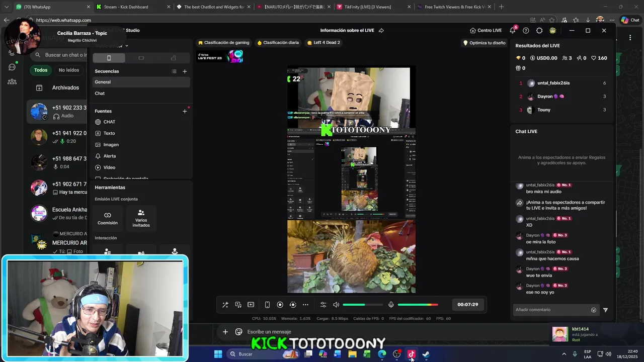Image resolution: width=644 pixels, height=362 pixels.
Task: Click the record button in bottom toolbar
Action: [x=280, y=305]
